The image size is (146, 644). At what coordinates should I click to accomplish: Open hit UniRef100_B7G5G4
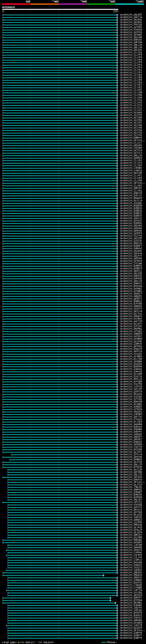coord(131,600)
